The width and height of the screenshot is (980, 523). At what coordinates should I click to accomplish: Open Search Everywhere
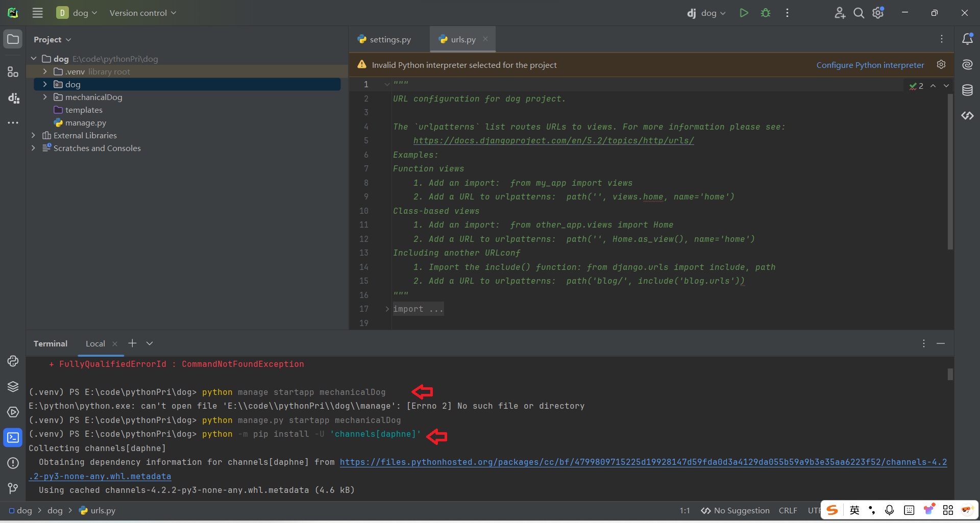click(859, 13)
